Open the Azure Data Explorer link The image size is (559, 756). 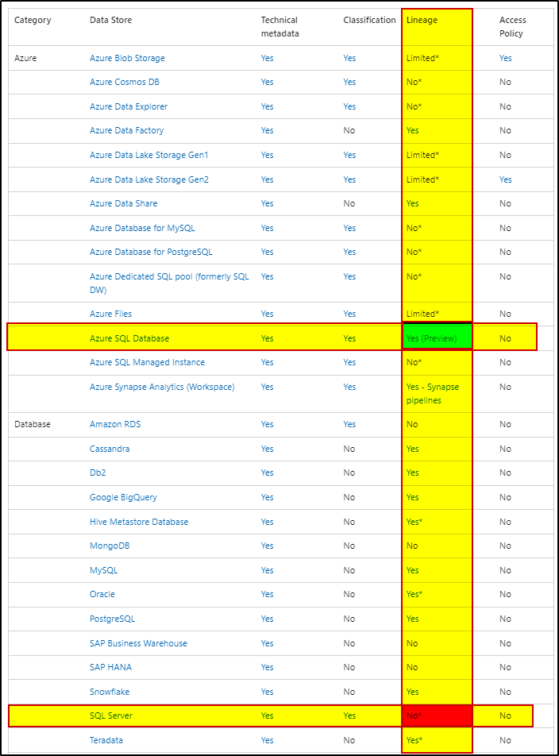(129, 106)
